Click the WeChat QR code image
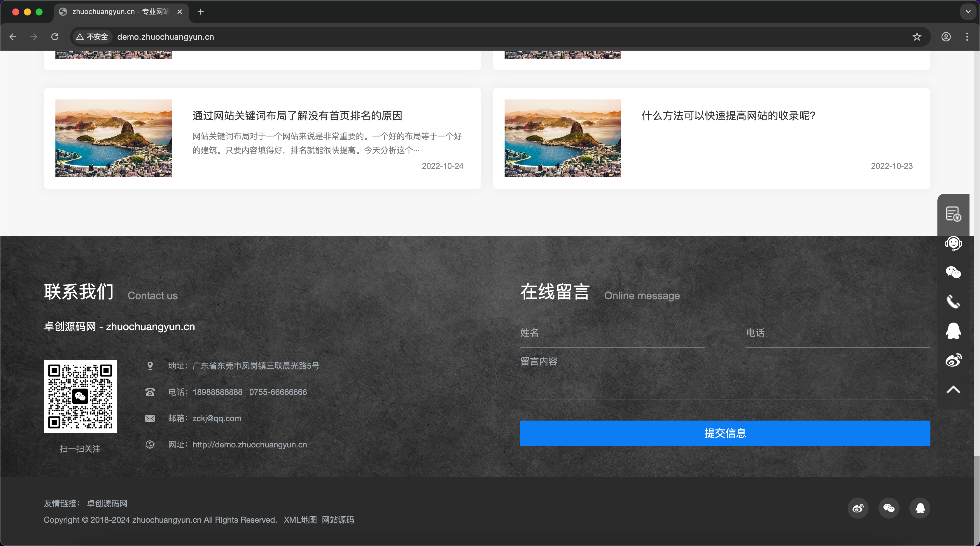 pyautogui.click(x=80, y=396)
